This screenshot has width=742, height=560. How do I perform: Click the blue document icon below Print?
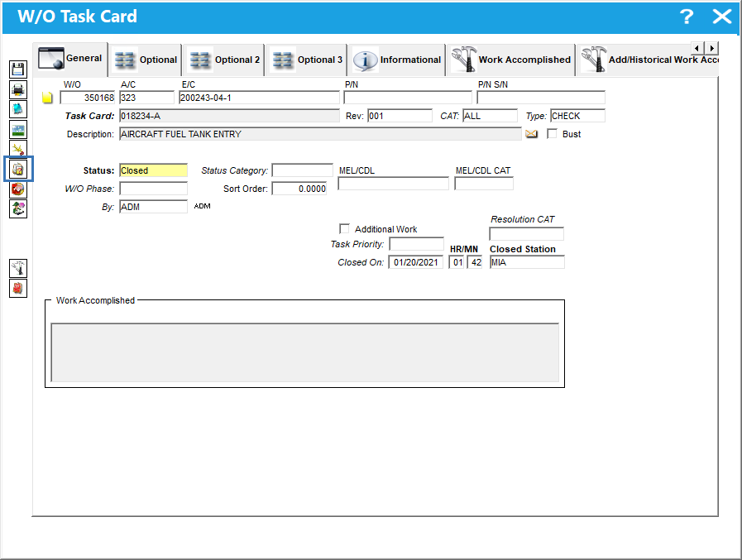click(18, 109)
